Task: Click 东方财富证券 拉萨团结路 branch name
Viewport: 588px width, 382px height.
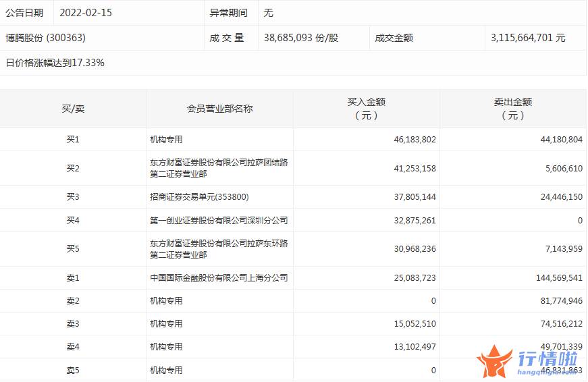Action: tap(219, 168)
